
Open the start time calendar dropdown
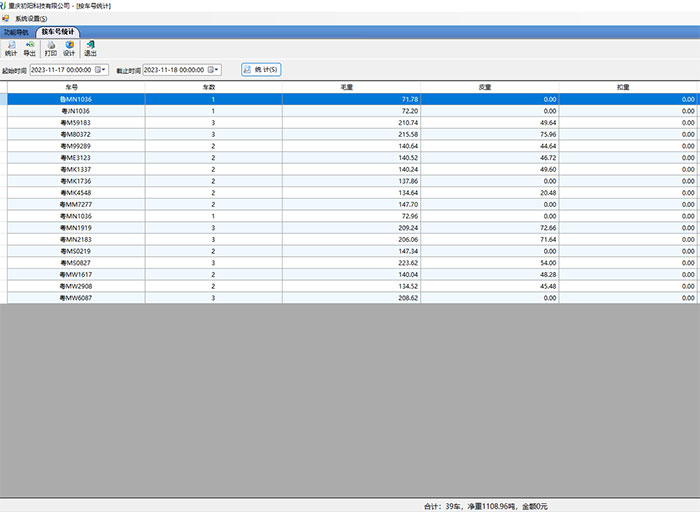click(x=100, y=70)
